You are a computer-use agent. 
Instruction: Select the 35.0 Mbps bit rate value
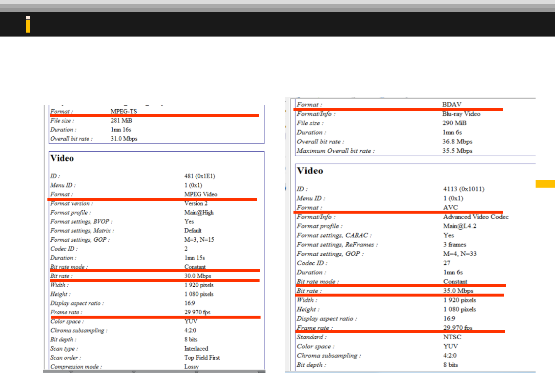point(458,291)
